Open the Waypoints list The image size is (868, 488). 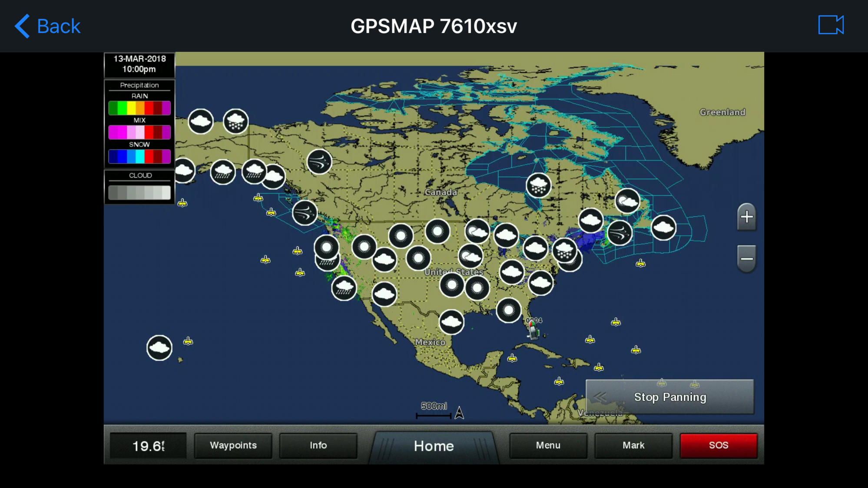233,445
